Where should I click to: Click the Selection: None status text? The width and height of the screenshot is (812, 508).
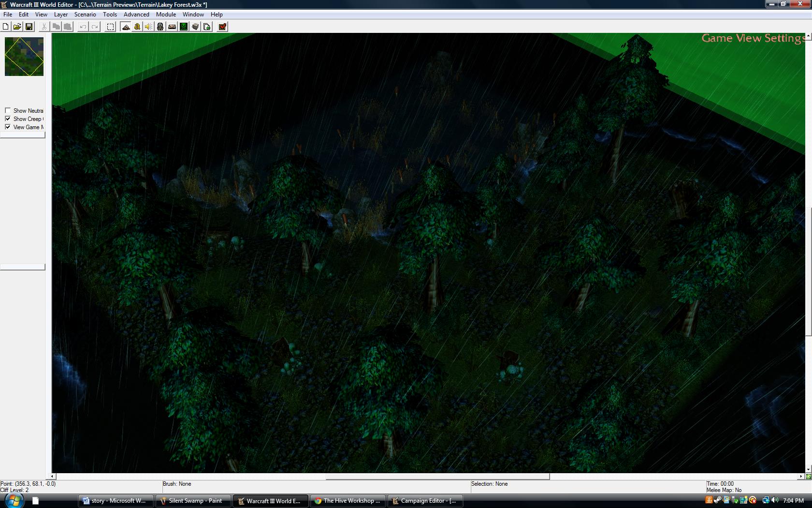489,484
